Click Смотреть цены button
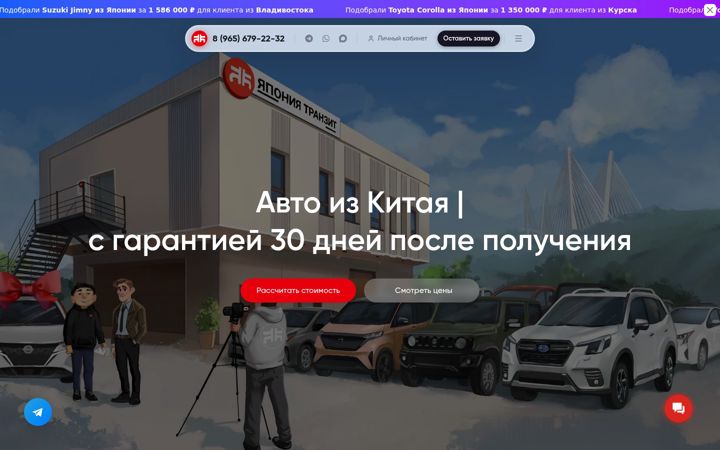Image resolution: width=720 pixels, height=450 pixels. coord(423,290)
